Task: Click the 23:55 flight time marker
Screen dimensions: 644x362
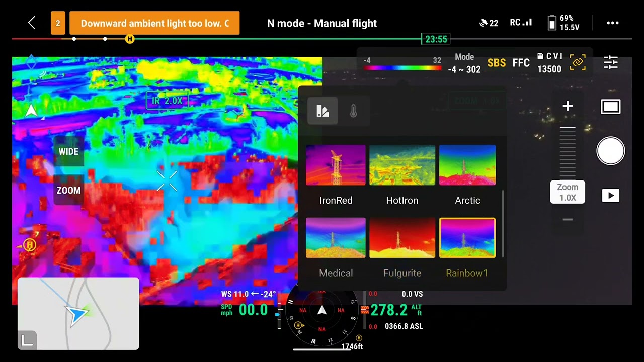Action: click(436, 39)
